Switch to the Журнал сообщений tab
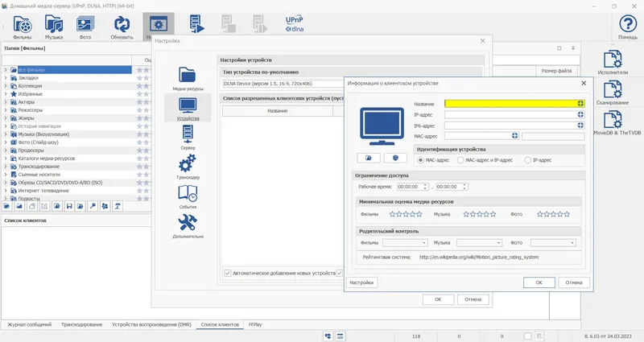The image size is (644, 342). pos(29,324)
